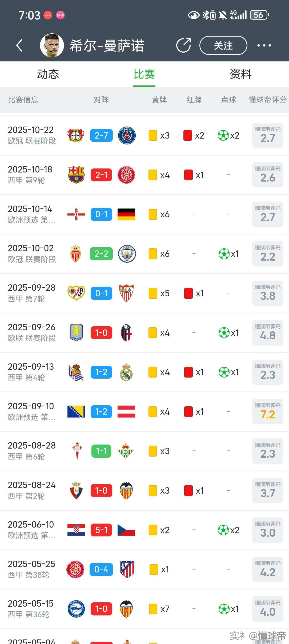Select the 比赛 tab
This screenshot has height=644, width=289.
click(x=144, y=74)
